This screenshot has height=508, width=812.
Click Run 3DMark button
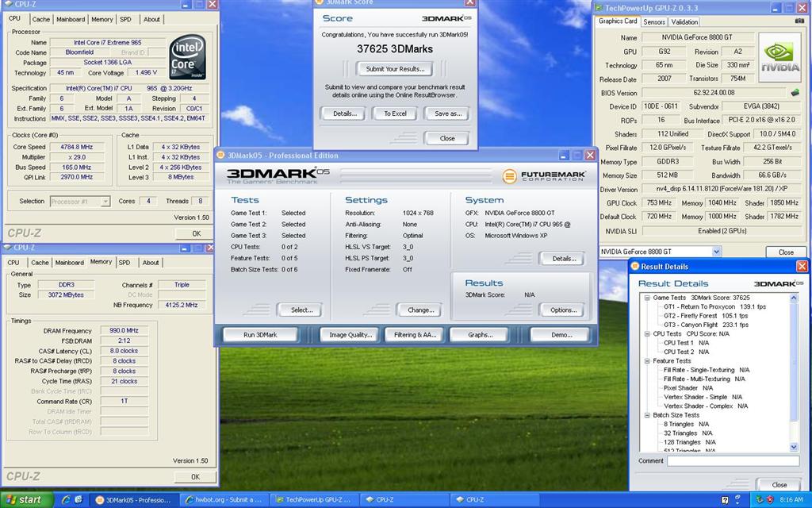click(x=260, y=335)
